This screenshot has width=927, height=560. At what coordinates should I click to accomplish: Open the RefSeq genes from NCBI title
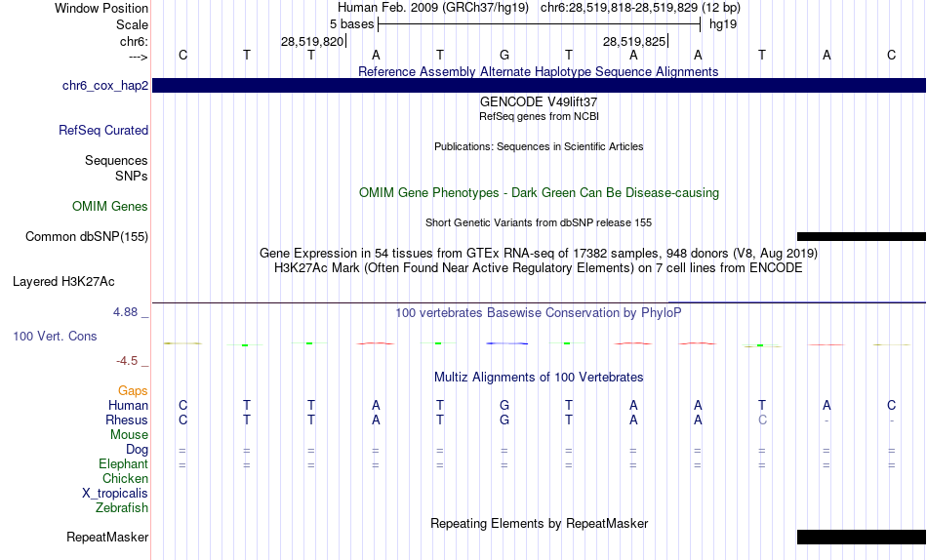[x=539, y=116]
